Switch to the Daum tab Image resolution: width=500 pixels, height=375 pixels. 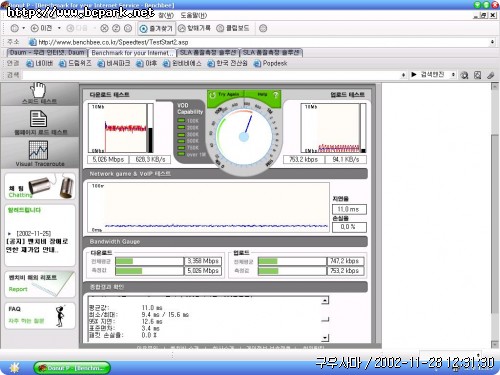(x=47, y=53)
